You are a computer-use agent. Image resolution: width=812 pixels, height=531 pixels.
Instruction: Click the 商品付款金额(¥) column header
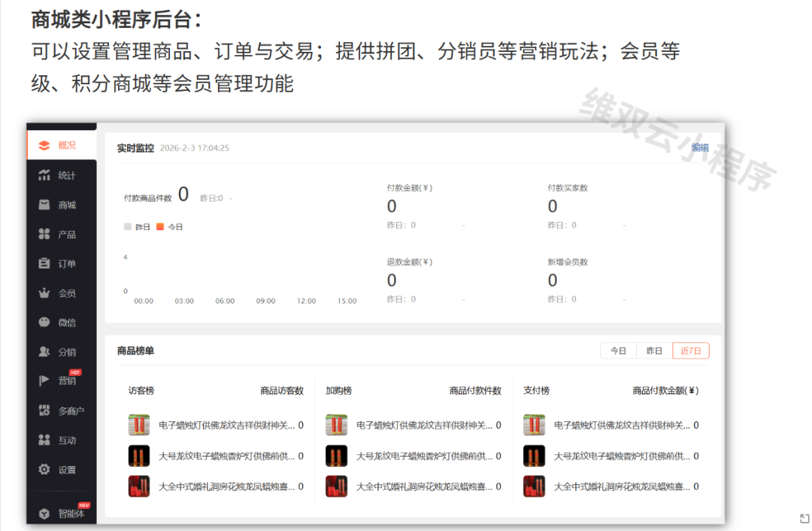666,390
